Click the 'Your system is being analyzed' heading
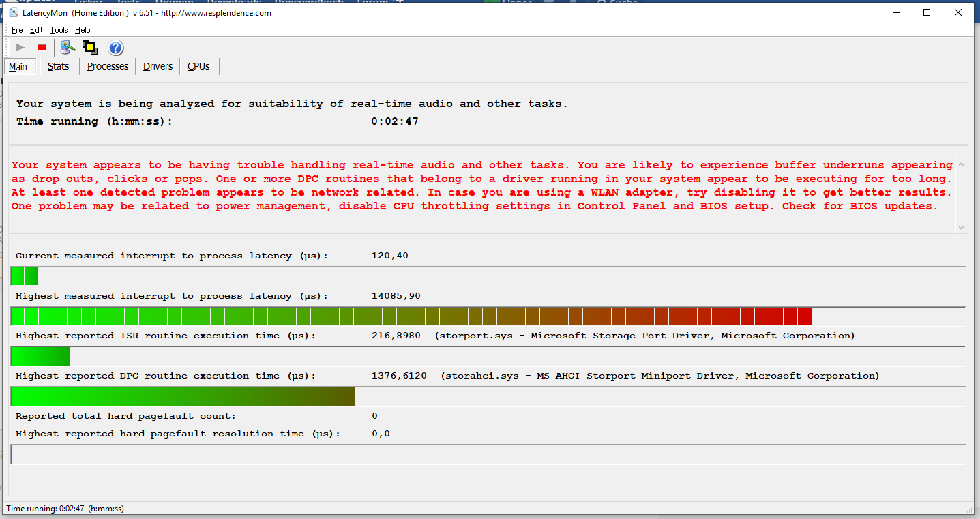Screen dimensions: 980x519 pos(292,104)
